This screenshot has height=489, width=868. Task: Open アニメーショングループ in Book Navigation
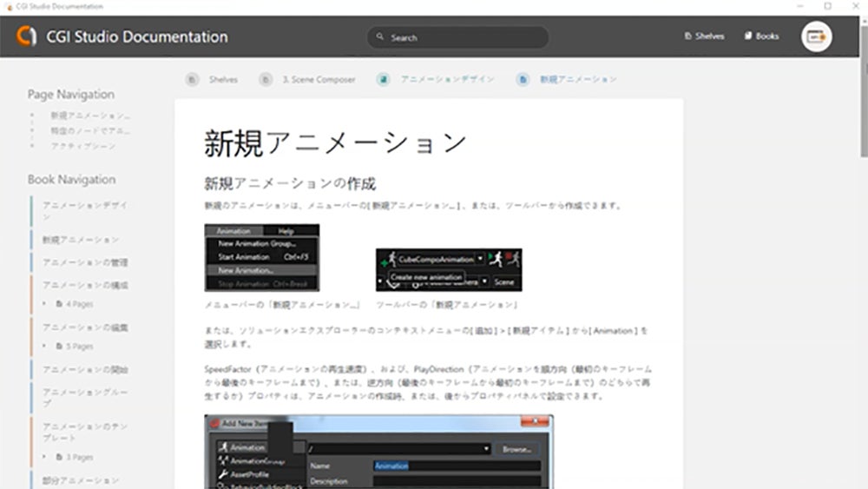[85, 398]
